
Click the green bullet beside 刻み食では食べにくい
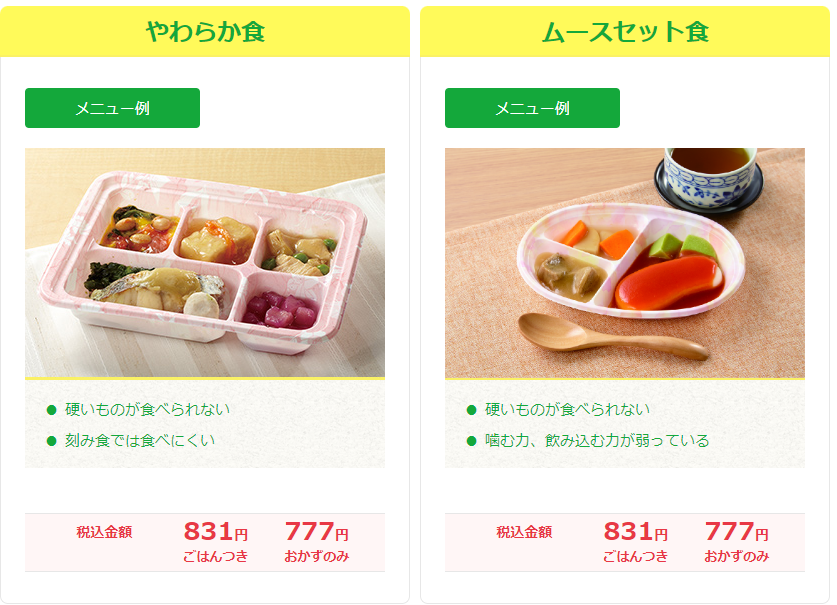coord(52,441)
